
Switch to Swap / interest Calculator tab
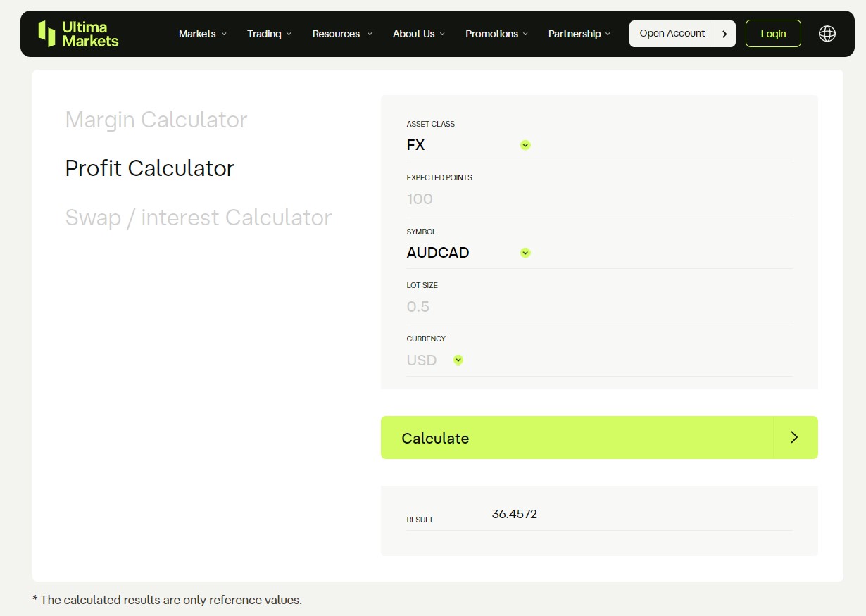(x=198, y=218)
